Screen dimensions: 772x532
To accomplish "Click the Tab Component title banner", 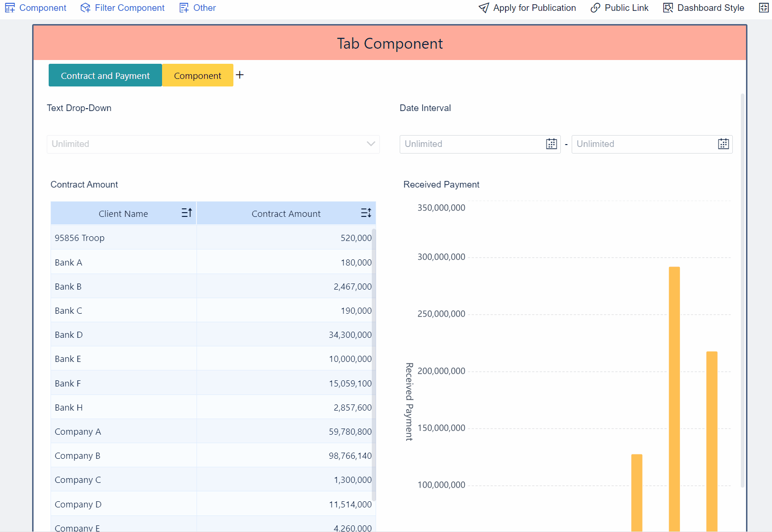I will [389, 43].
